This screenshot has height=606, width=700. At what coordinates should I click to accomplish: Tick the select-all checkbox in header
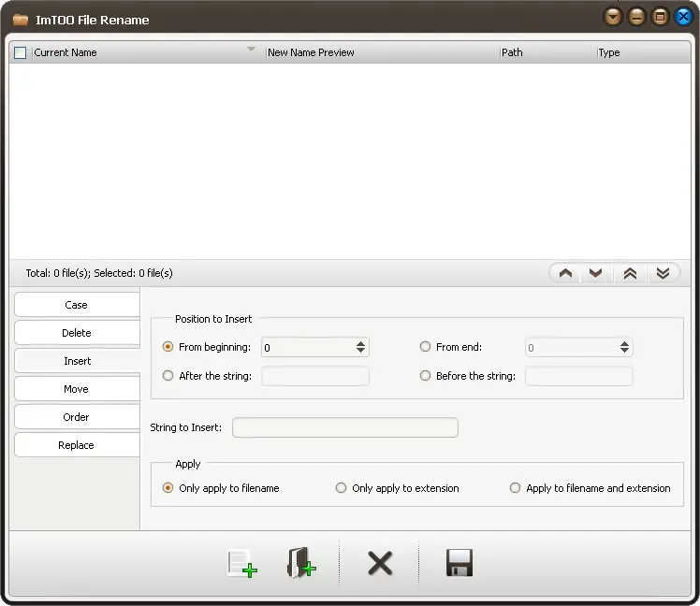(x=20, y=52)
